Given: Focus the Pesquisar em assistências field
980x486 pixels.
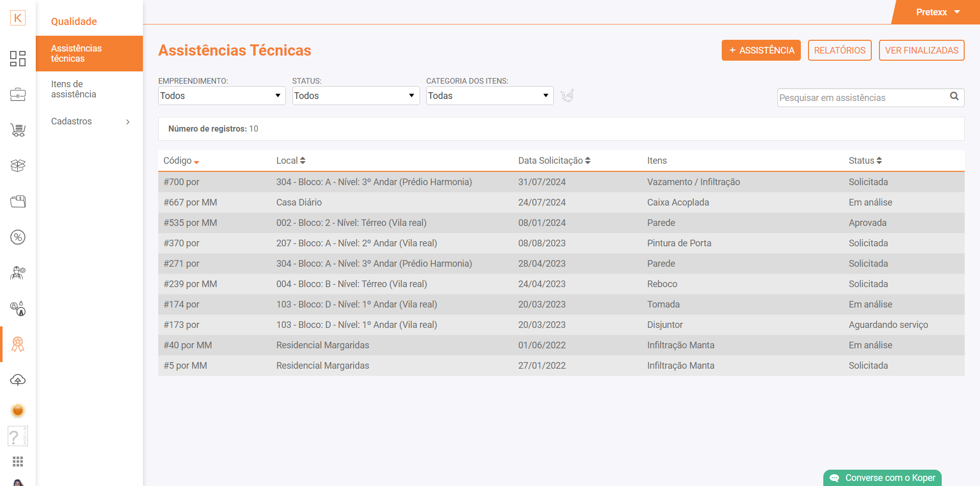Looking at the screenshot, I should click(x=862, y=98).
